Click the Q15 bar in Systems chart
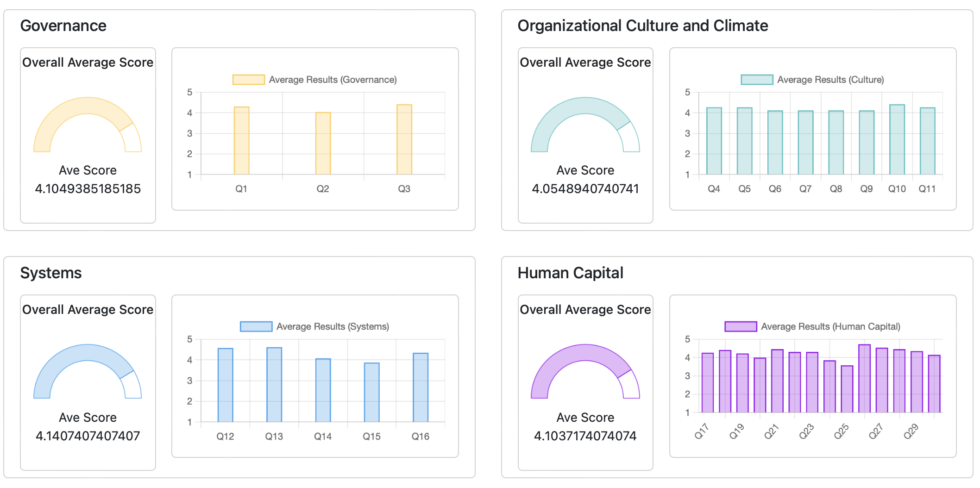Image resolution: width=980 pixels, height=488 pixels. (371, 393)
